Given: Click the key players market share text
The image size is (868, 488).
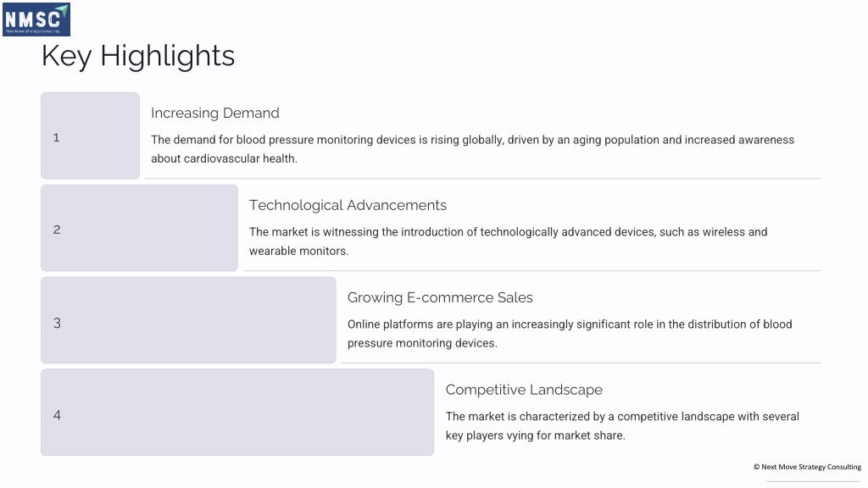Looking at the screenshot, I should click(x=622, y=425).
